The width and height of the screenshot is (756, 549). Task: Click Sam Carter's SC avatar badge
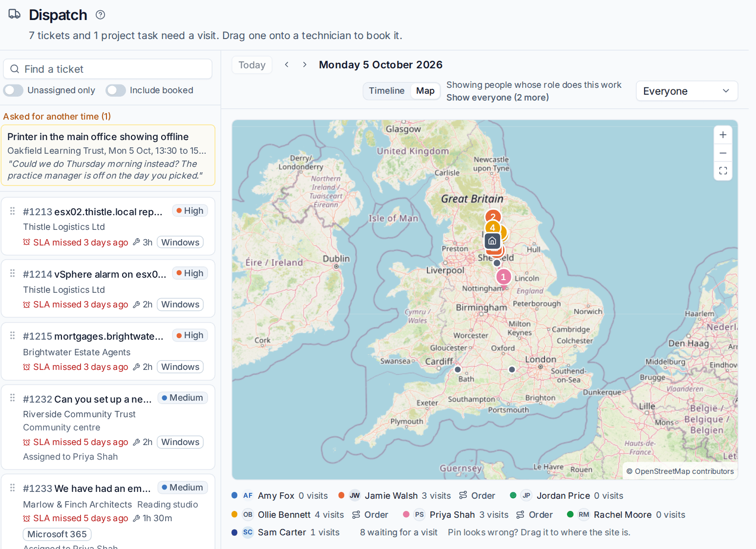pos(248,532)
